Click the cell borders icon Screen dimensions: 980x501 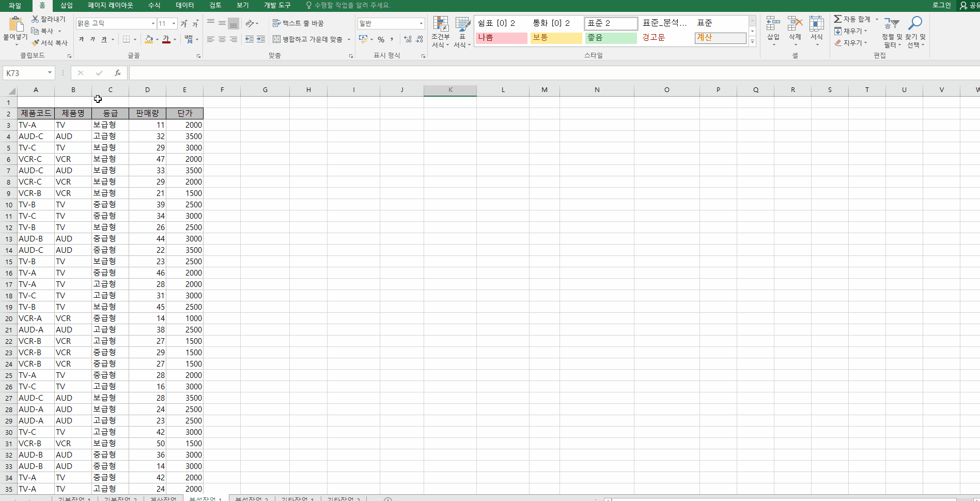(x=127, y=39)
